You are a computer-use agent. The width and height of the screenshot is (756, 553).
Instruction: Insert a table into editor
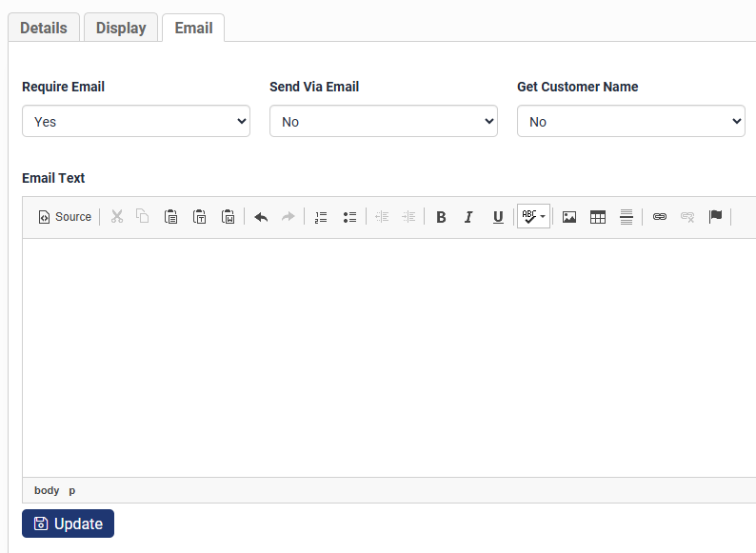(598, 217)
